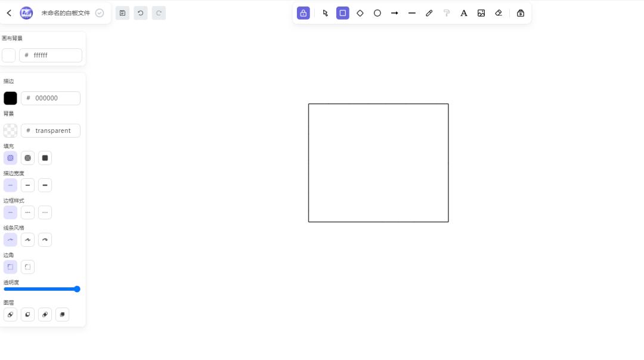Select the Rectangle tool

pos(343,13)
